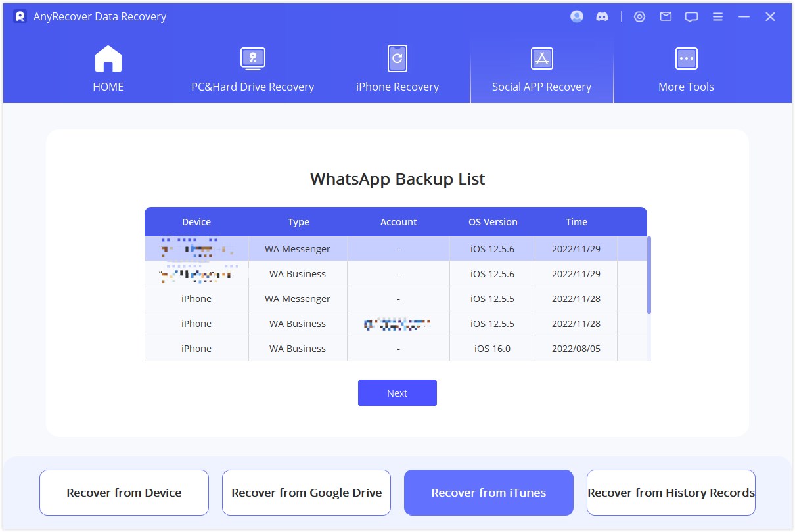
Task: Open the user account avatar icon
Action: (576, 16)
